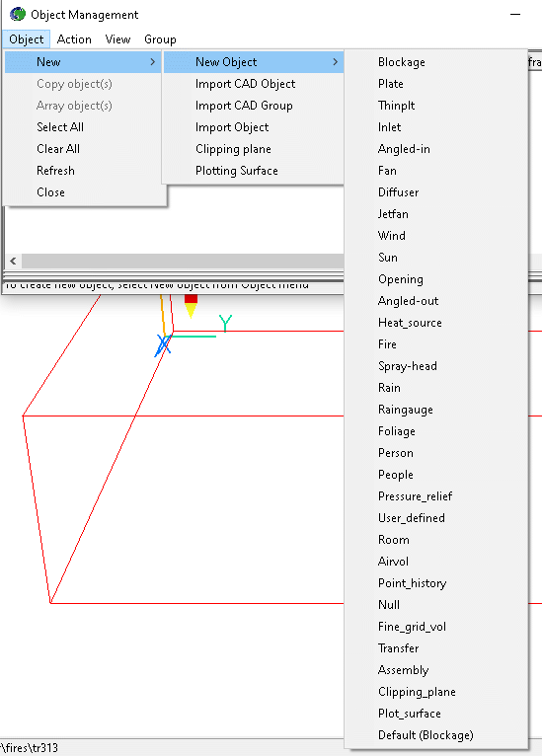This screenshot has height=756, width=542.
Task: Expand the New Object submenu arrow
Action: point(335,62)
